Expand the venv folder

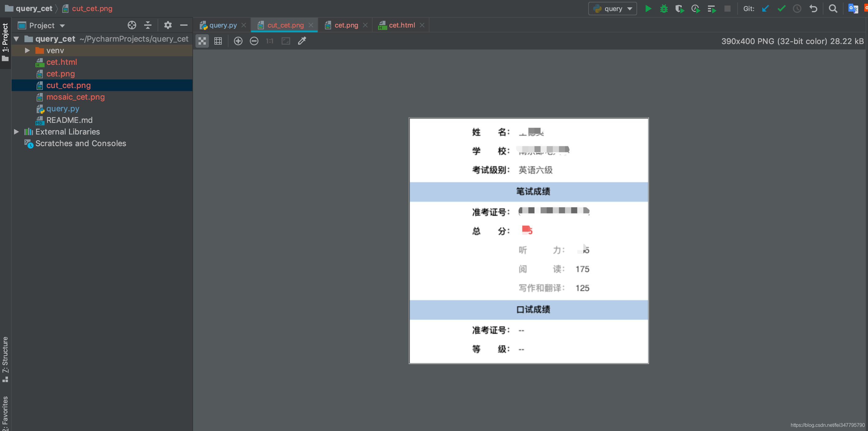coord(27,50)
